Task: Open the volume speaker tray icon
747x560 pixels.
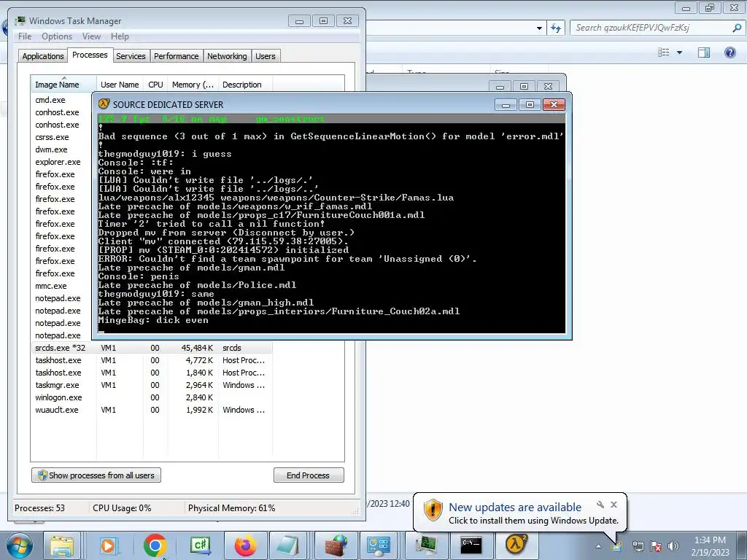Action: pos(673,546)
